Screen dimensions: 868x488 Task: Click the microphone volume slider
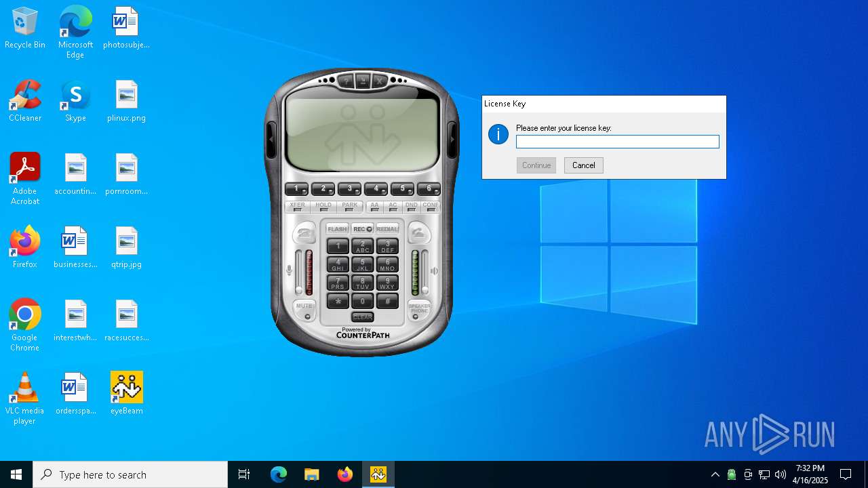[x=298, y=272]
